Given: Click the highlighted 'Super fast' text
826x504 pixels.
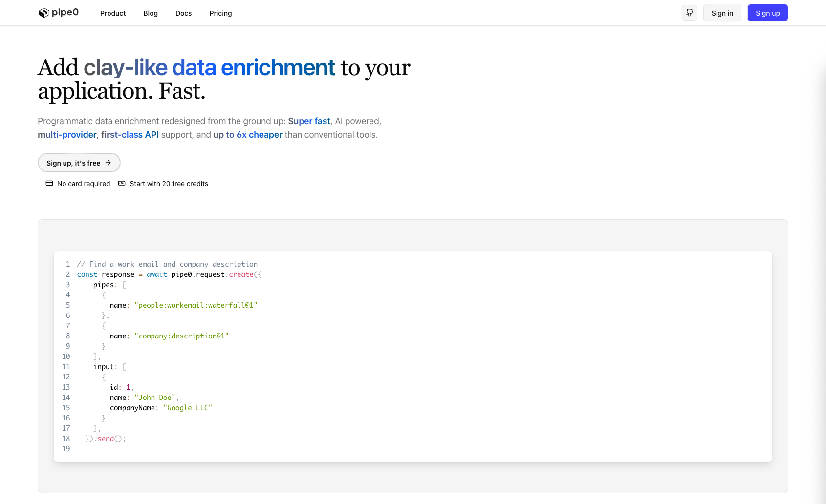Looking at the screenshot, I should (309, 121).
